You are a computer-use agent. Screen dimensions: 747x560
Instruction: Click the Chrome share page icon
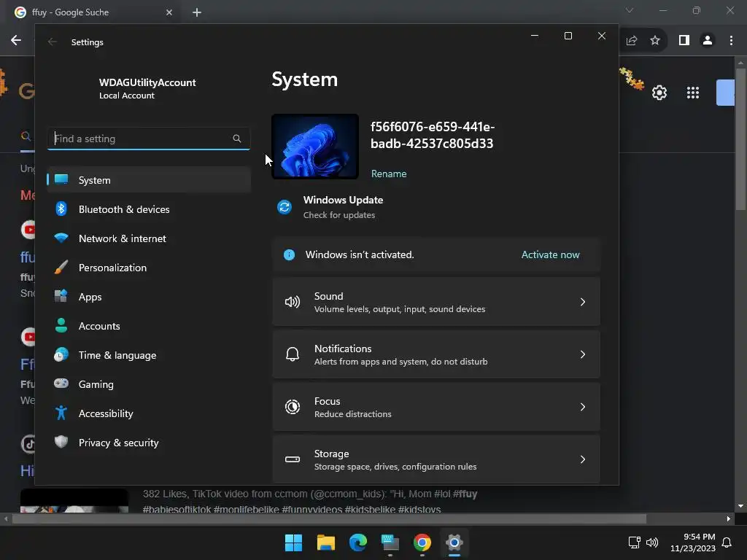[632, 41]
